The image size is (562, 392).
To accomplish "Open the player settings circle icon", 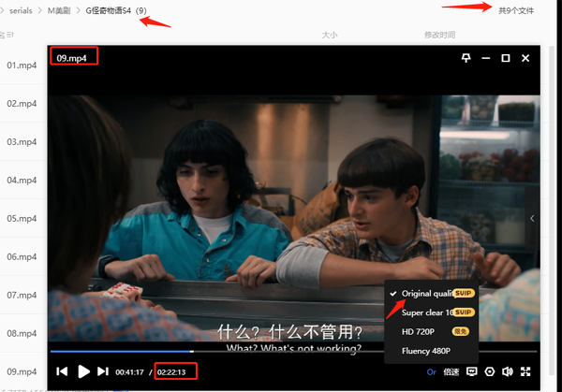I will tap(490, 371).
